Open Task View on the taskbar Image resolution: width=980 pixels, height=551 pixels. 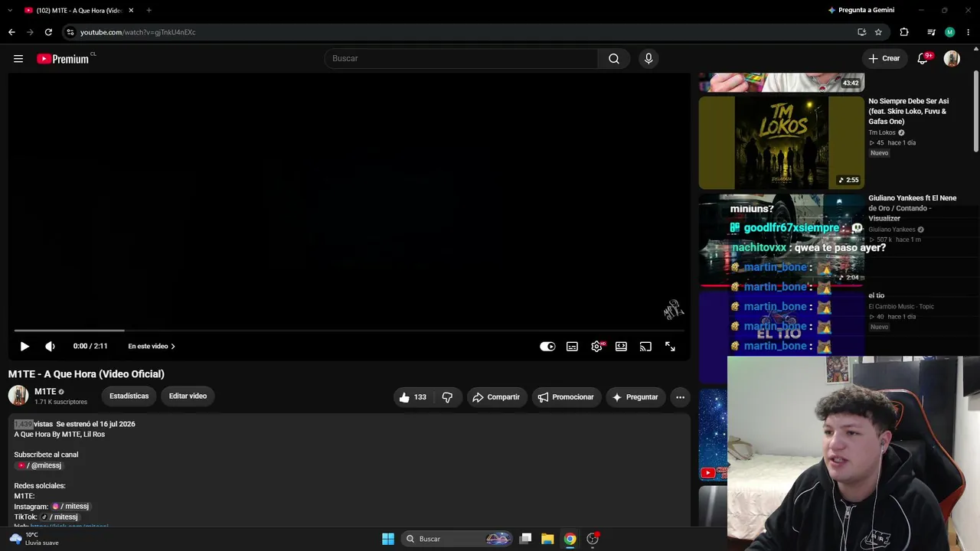(x=525, y=539)
